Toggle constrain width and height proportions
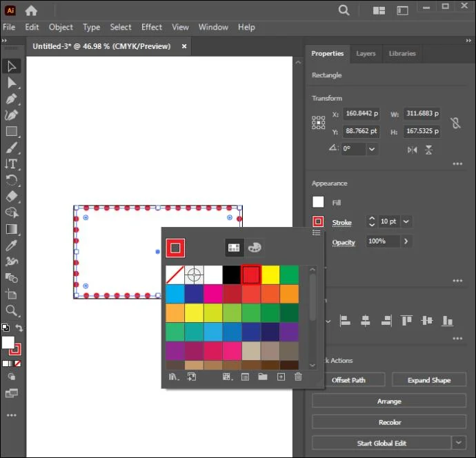The width and height of the screenshot is (476, 458). tap(455, 123)
